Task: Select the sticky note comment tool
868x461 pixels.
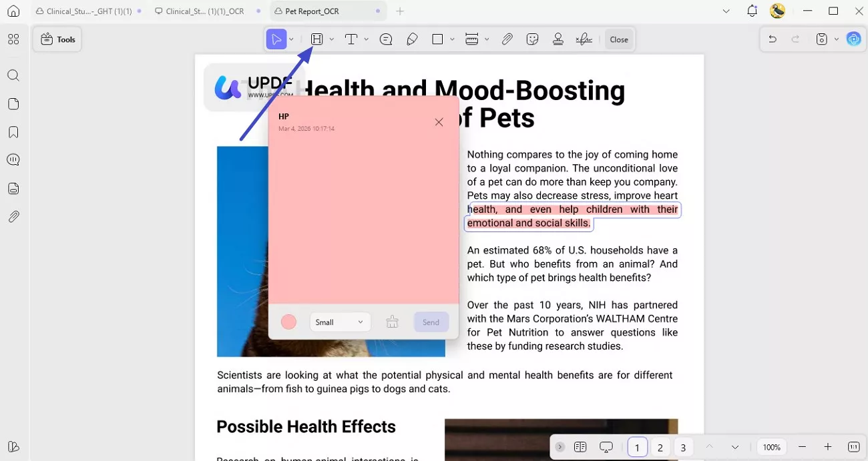Action: click(x=386, y=39)
